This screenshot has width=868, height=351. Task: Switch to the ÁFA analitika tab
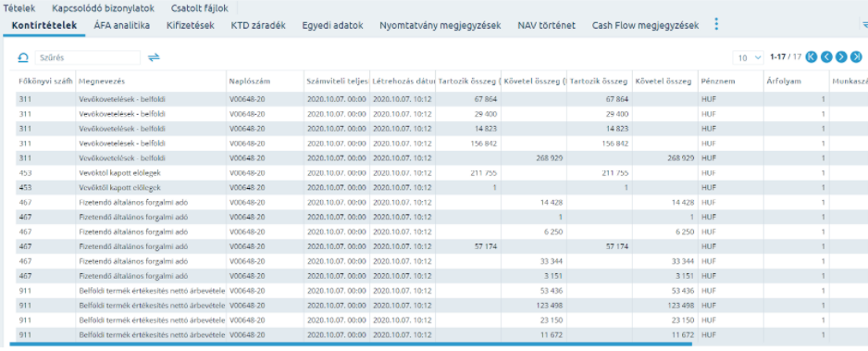[x=122, y=25]
